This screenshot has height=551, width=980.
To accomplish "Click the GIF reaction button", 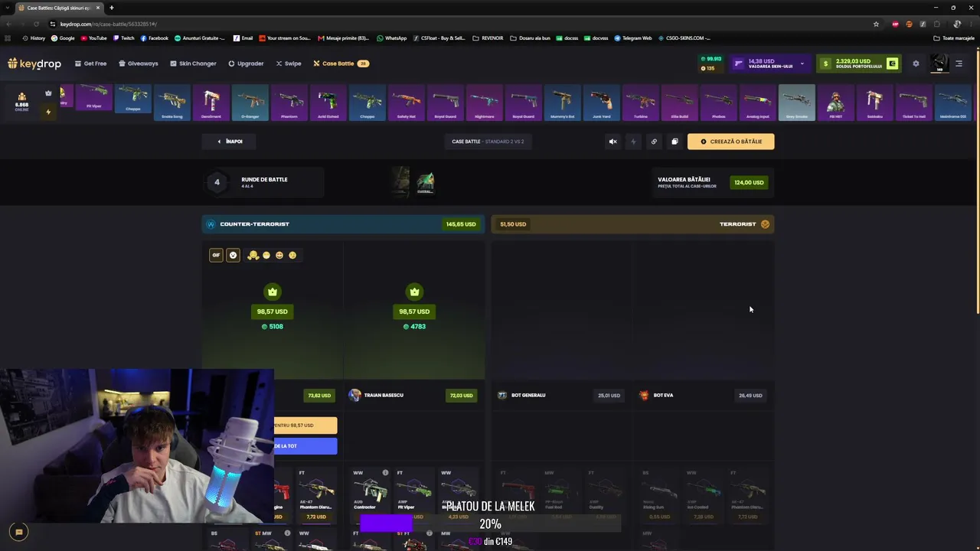I will pos(216,255).
